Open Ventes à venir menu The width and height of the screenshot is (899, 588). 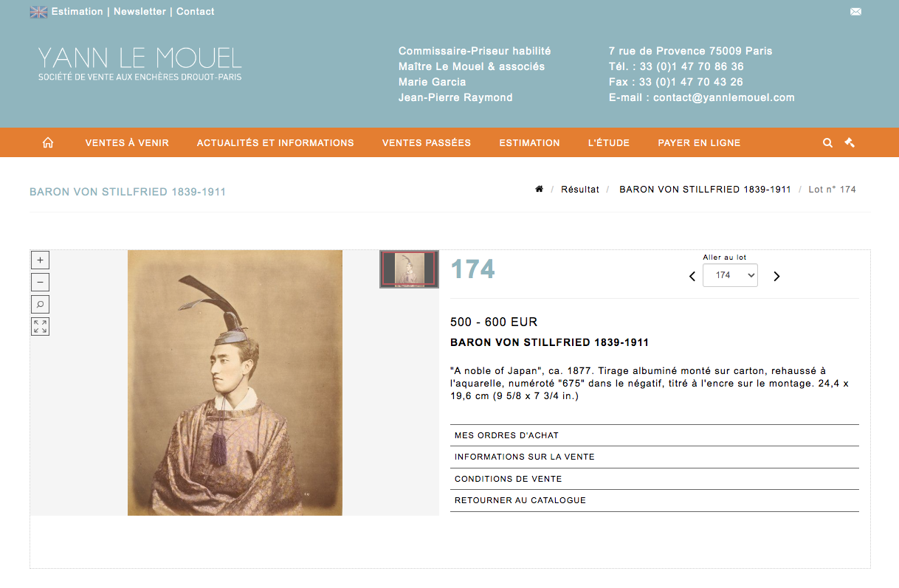click(127, 142)
